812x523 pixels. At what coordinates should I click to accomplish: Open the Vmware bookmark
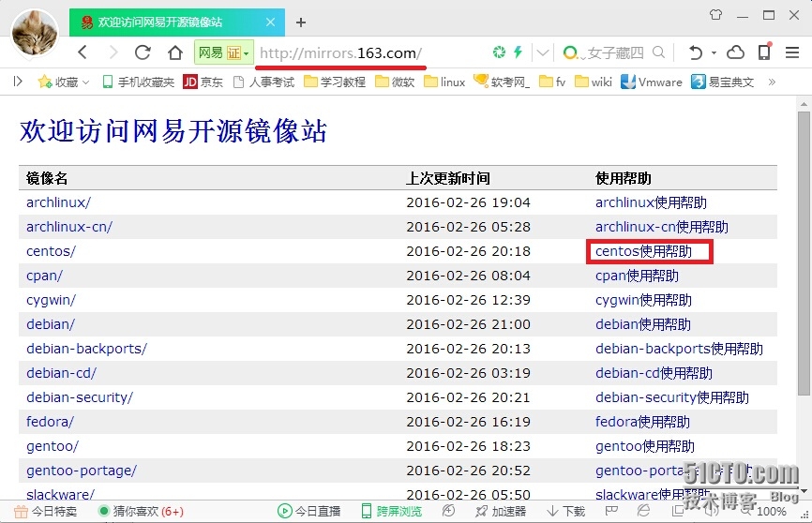tap(652, 82)
